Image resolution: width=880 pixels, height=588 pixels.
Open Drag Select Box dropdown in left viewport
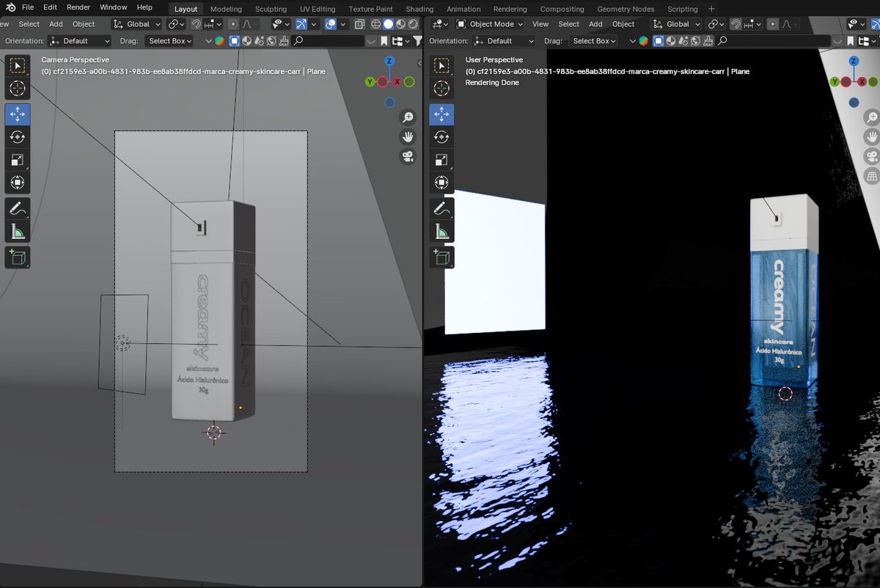169,41
